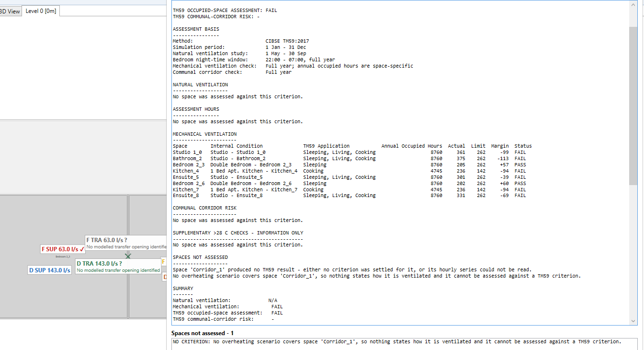Click the report vertical scrollbar thumb

(x=633, y=105)
